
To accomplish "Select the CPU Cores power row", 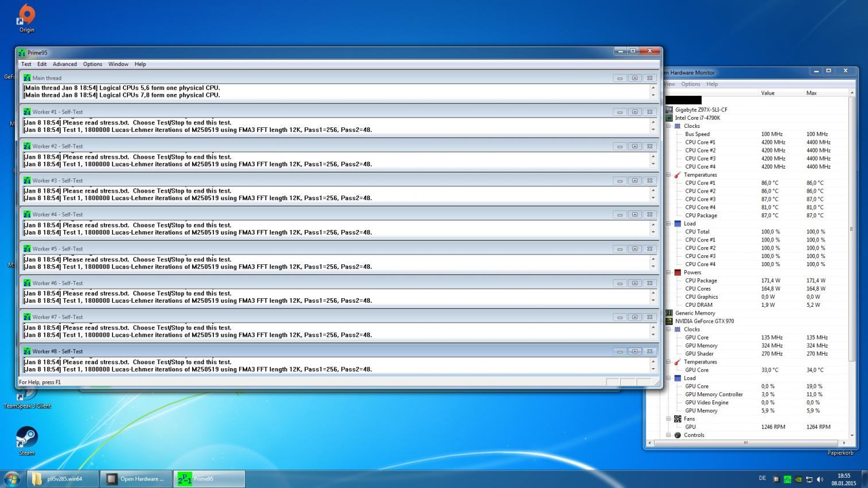I will [x=756, y=288].
